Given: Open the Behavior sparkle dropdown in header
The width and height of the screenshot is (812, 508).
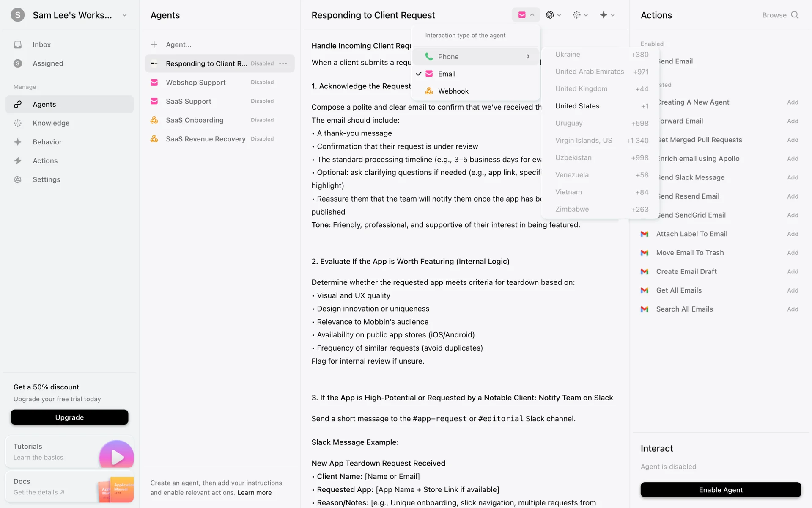Looking at the screenshot, I should coord(607,15).
